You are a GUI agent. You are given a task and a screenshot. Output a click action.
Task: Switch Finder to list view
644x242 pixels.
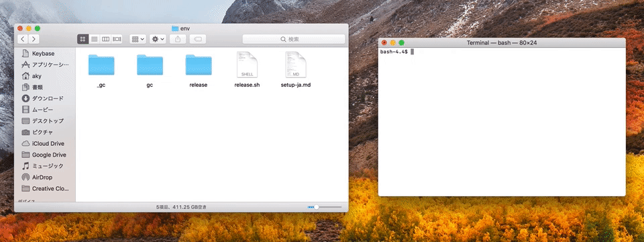pyautogui.click(x=94, y=39)
